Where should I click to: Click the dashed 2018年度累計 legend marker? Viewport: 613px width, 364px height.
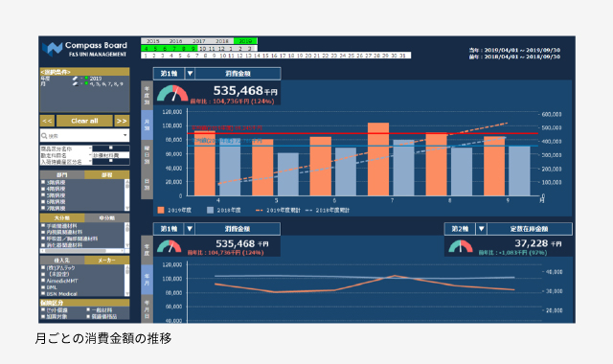pos(308,211)
